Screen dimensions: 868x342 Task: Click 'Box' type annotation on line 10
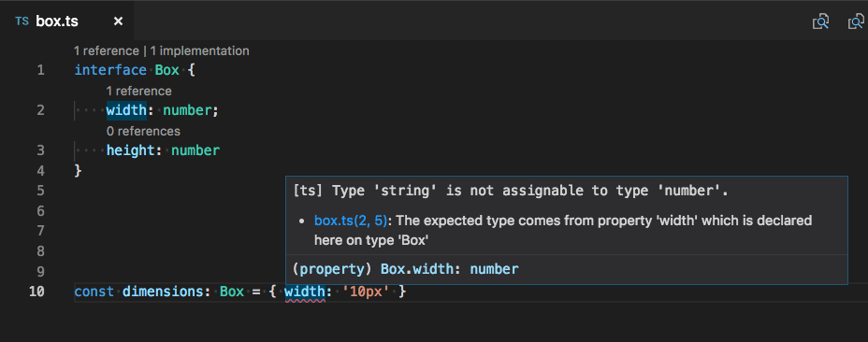coord(232,292)
